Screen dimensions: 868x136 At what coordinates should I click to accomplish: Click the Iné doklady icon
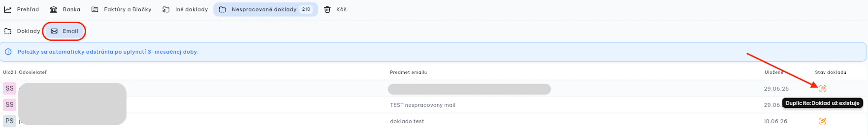166,10
